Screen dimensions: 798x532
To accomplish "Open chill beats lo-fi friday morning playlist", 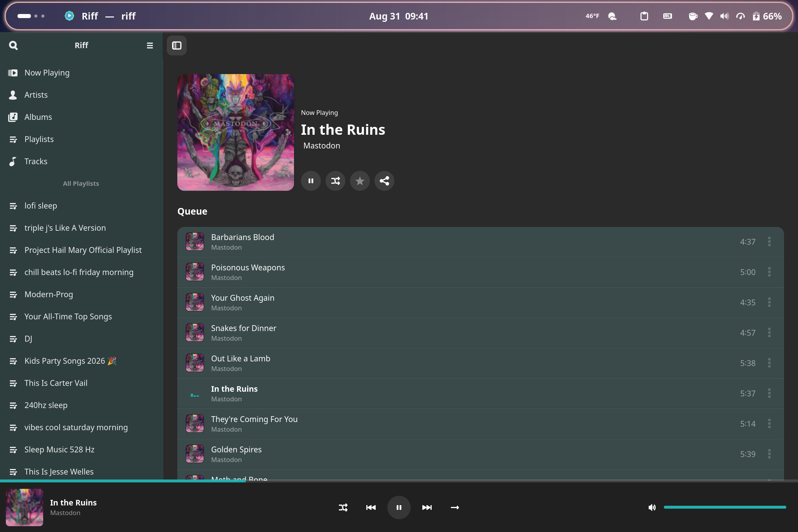I will click(81, 272).
